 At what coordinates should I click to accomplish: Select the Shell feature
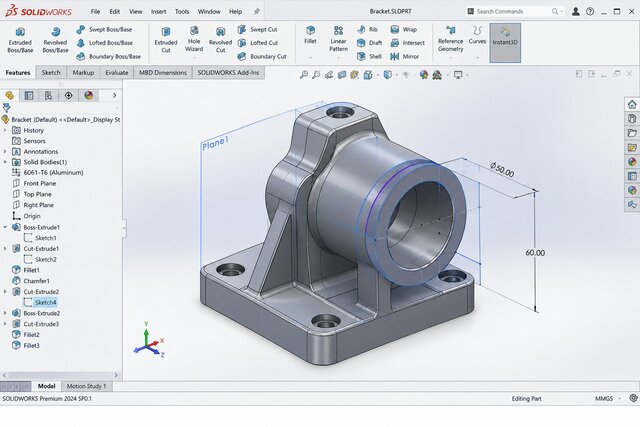coord(369,56)
